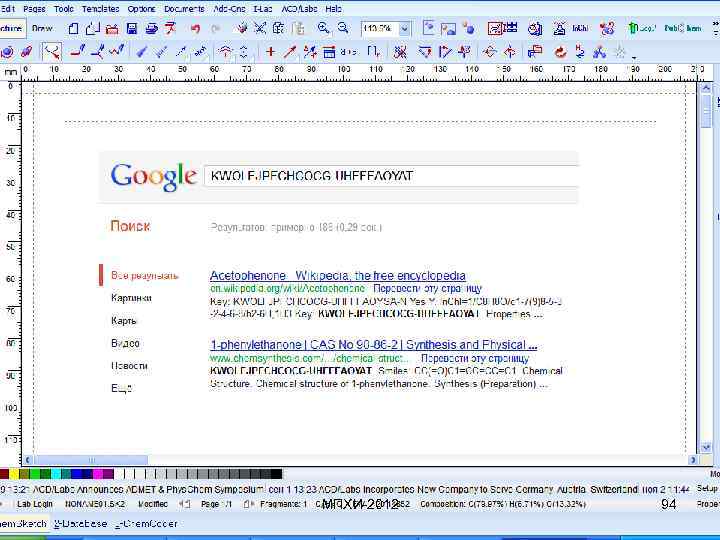The width and height of the screenshot is (720, 540).
Task: Open the zoom percentage dropdown
Action: pyautogui.click(x=404, y=28)
